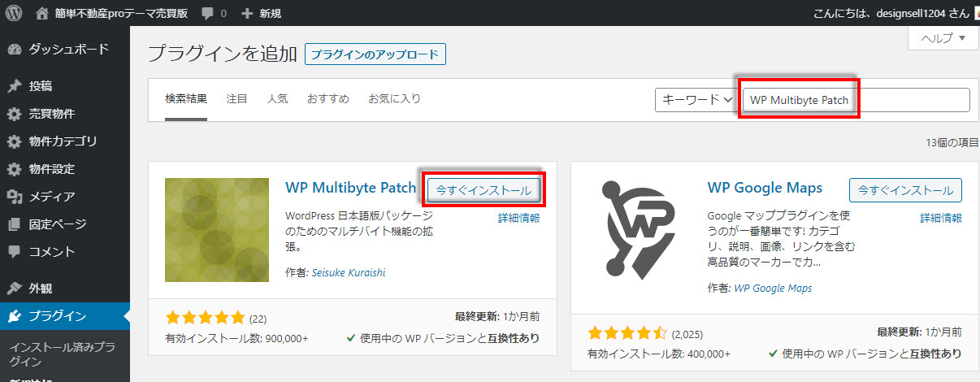Click プラグインのアップロード button
This screenshot has width=980, height=382.
click(375, 54)
